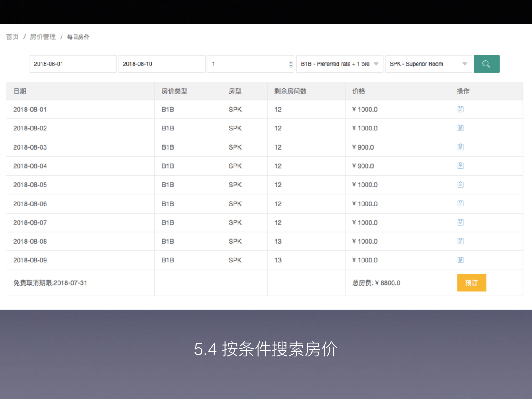
Task: Click the booking icon in the 2018-08-08 row
Action: click(x=460, y=241)
